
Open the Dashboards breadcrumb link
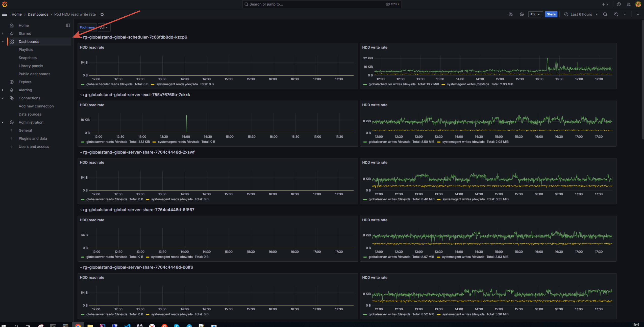click(38, 14)
